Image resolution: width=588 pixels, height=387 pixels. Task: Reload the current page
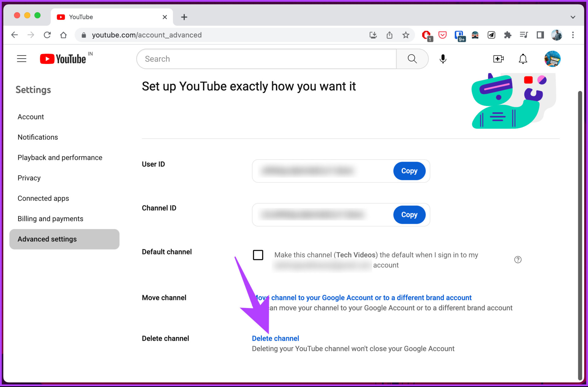coord(47,35)
